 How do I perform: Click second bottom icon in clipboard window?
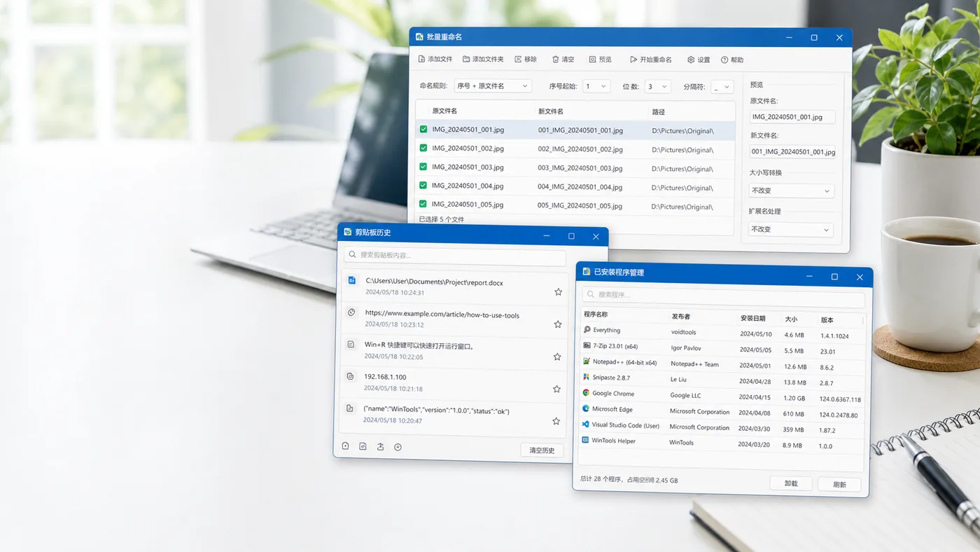tap(363, 446)
